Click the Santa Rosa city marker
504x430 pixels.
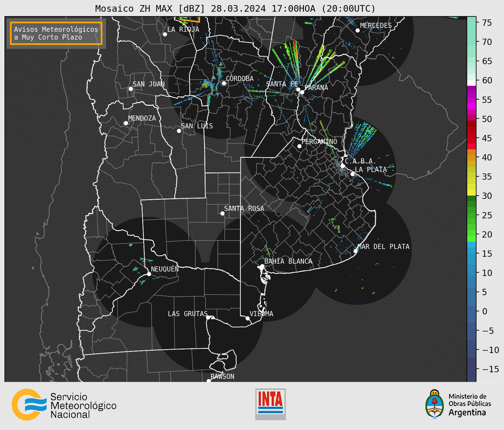(222, 213)
